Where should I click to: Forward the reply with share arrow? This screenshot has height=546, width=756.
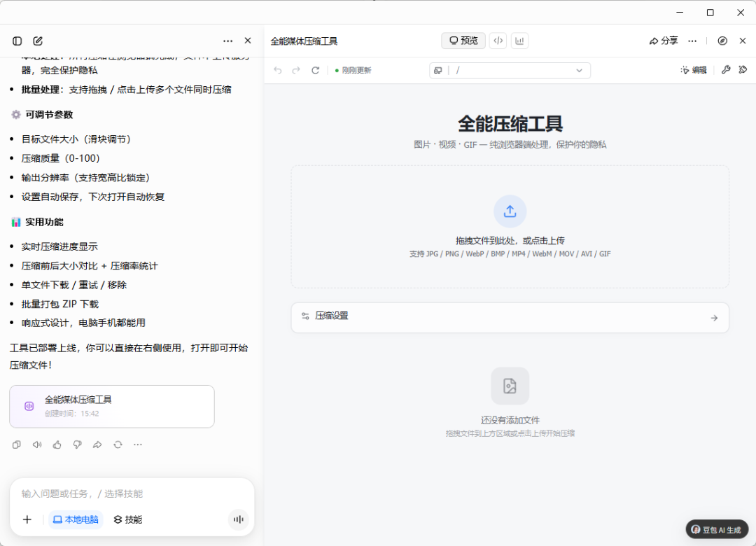[97, 444]
